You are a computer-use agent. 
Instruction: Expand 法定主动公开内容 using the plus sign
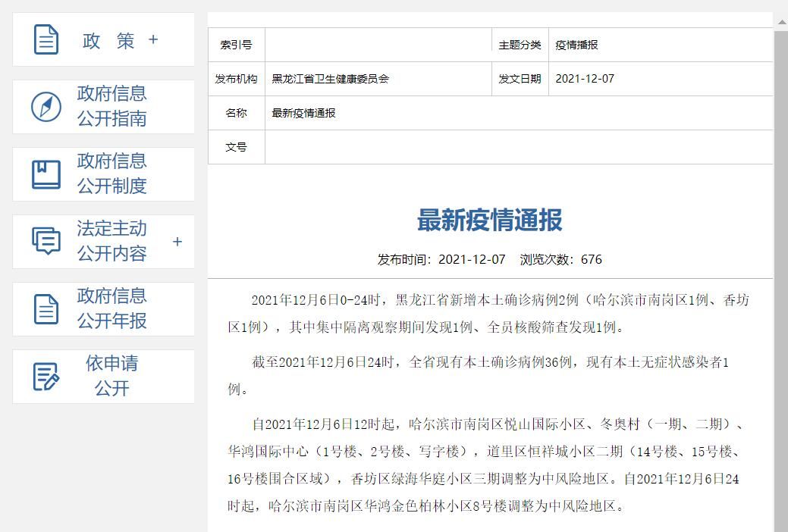[177, 242]
